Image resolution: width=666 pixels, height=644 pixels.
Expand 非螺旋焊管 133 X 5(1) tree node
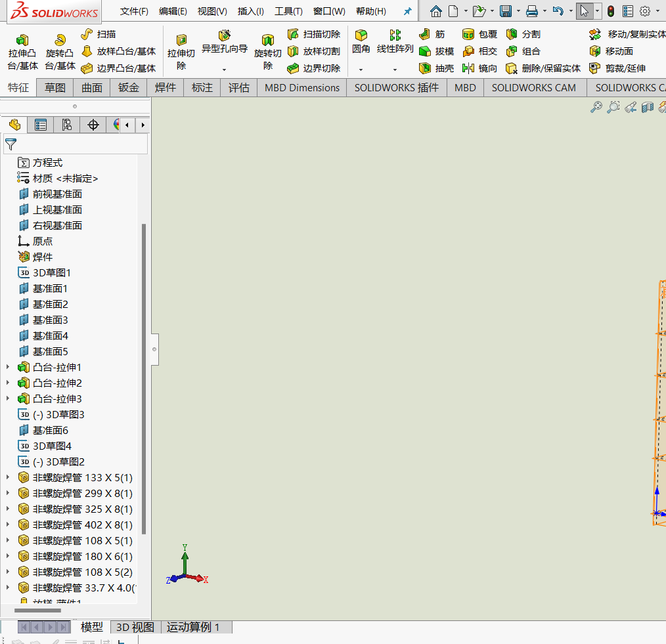point(8,477)
